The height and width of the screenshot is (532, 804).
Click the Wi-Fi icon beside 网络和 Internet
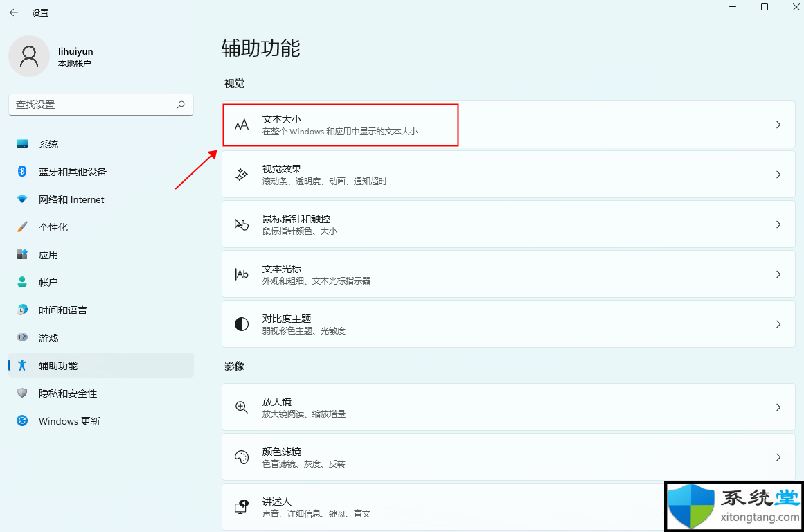click(22, 199)
